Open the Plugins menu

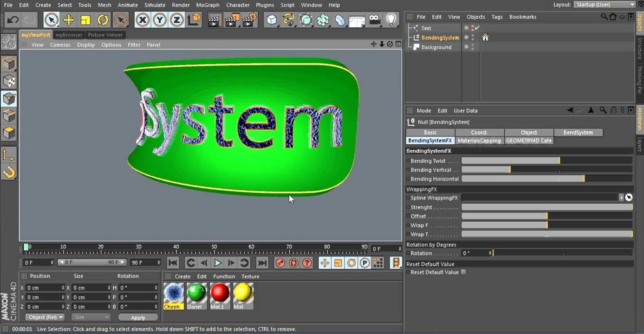265,5
